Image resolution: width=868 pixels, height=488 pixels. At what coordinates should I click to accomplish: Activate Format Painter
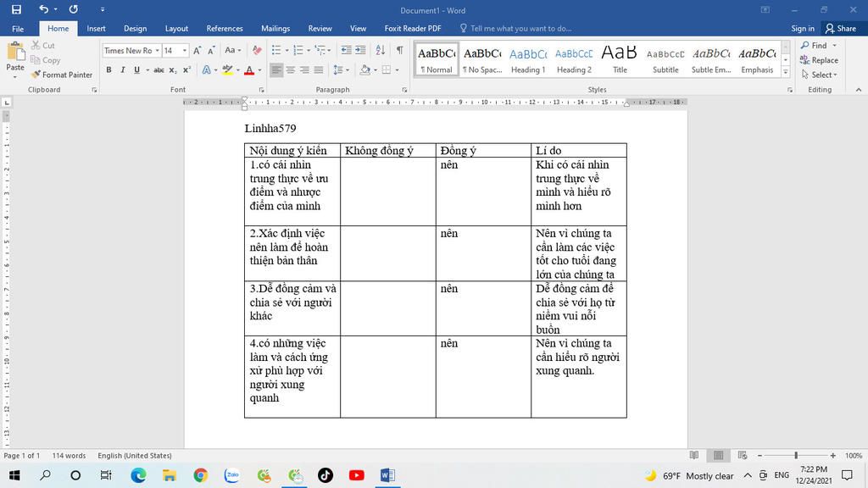62,75
